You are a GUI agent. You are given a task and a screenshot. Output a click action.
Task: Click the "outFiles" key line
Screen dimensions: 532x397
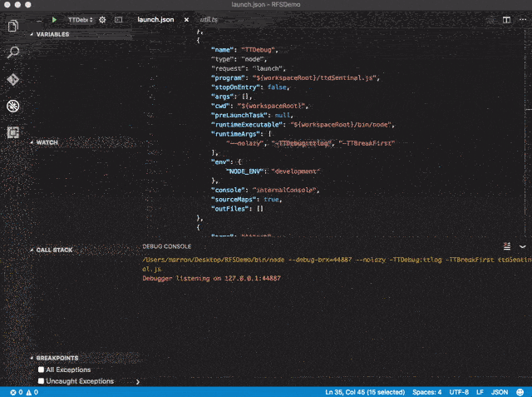pos(229,209)
